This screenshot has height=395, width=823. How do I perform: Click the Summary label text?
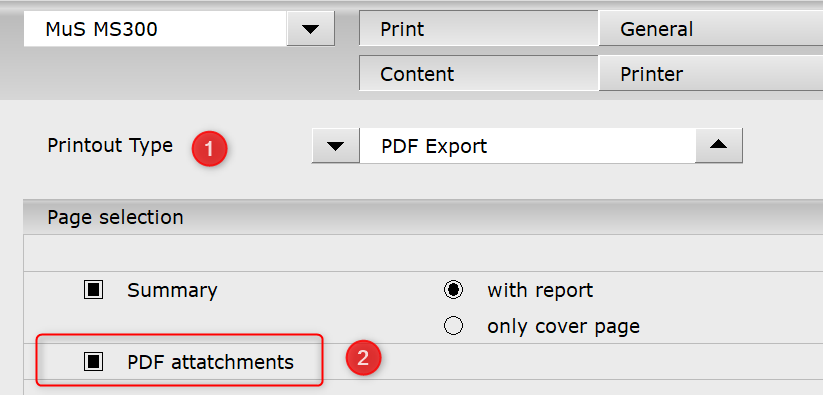point(172,290)
